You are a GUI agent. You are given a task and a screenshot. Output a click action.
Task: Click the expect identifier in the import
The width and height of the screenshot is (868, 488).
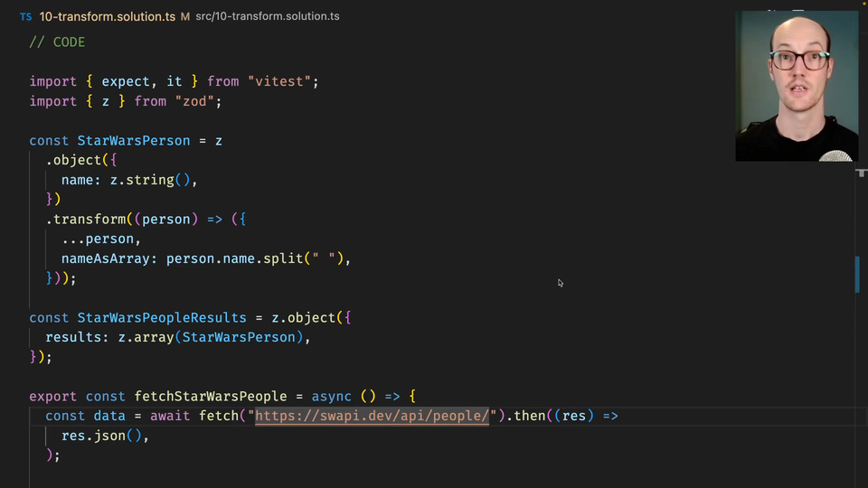tap(126, 81)
